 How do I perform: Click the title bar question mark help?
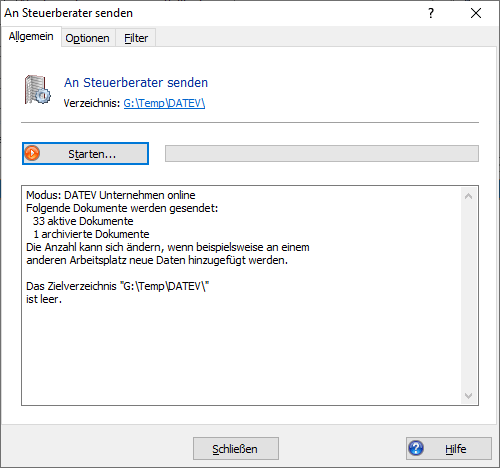click(x=431, y=13)
